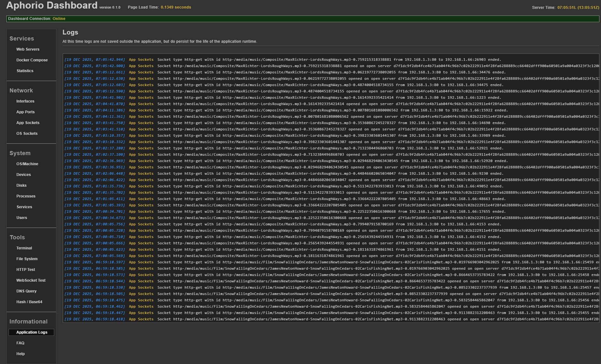Image resolution: width=601 pixels, height=364 pixels.
Task: Open App Ports in sidebar
Action: (x=26, y=112)
